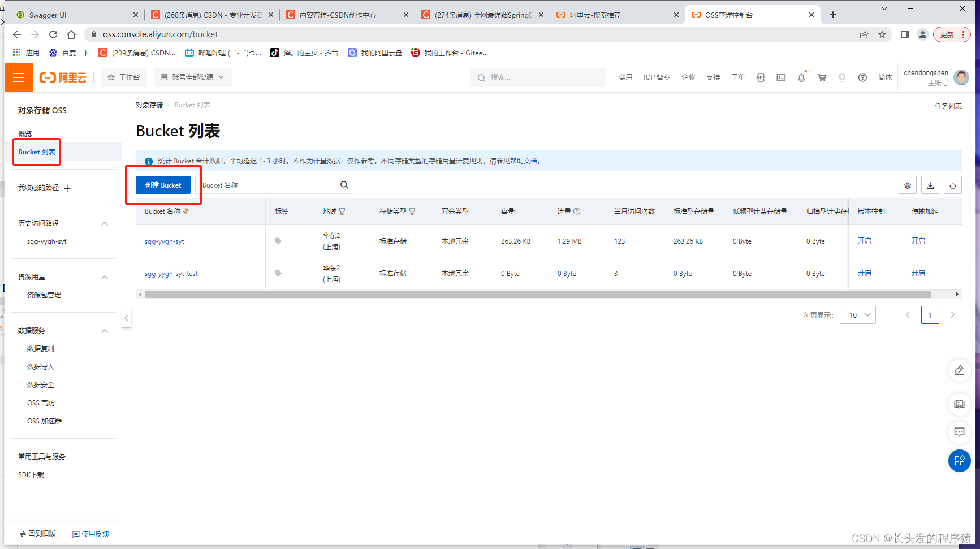Click tag icon for sgg-yygh-syt-test row

278,273
